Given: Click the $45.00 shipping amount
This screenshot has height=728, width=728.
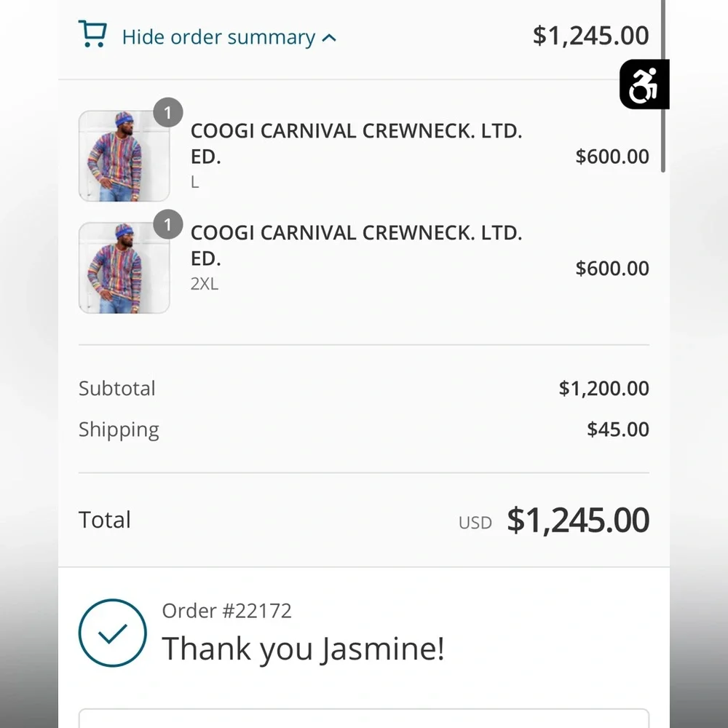Looking at the screenshot, I should click(x=617, y=429).
